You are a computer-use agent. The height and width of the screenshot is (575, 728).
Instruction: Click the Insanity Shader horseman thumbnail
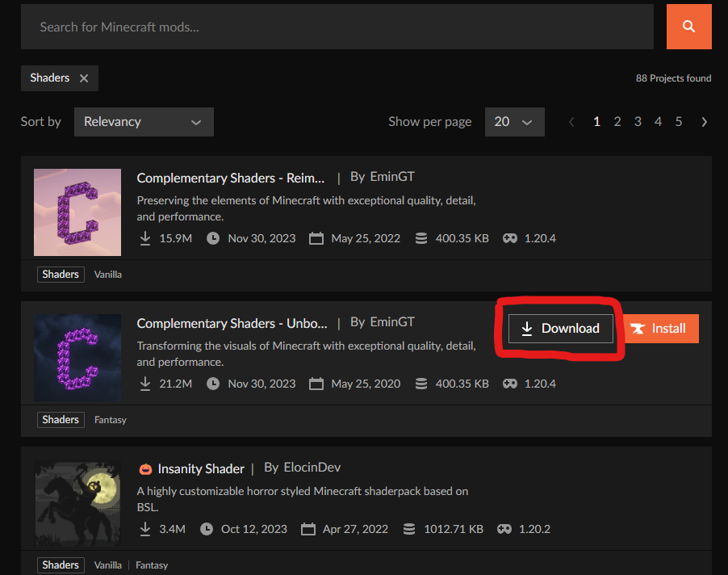(77, 503)
